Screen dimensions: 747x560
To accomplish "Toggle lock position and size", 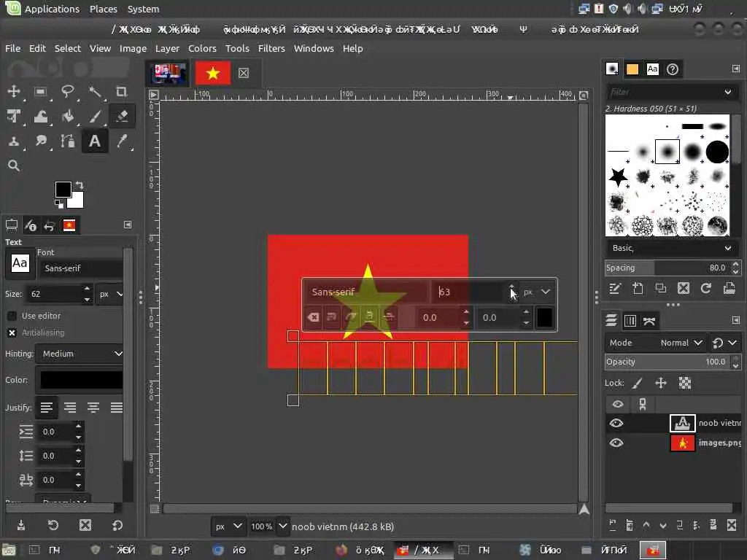I will click(x=661, y=383).
